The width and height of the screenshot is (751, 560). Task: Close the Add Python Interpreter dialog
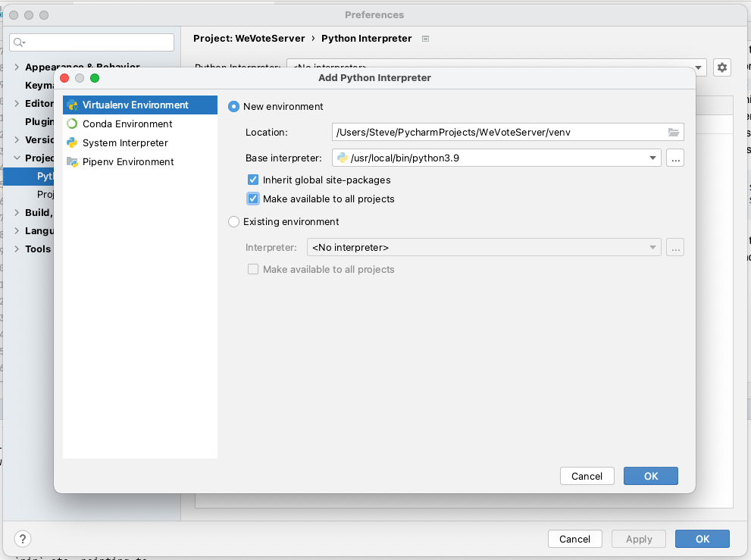point(64,78)
